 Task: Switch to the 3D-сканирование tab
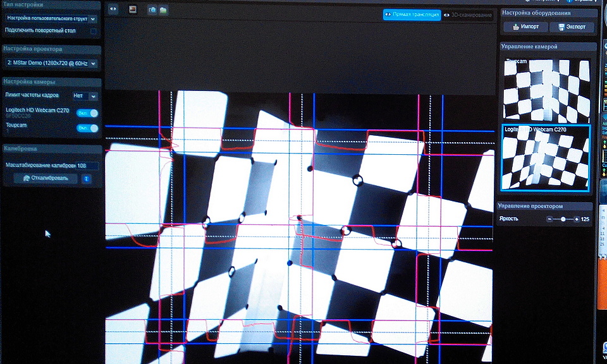click(468, 15)
